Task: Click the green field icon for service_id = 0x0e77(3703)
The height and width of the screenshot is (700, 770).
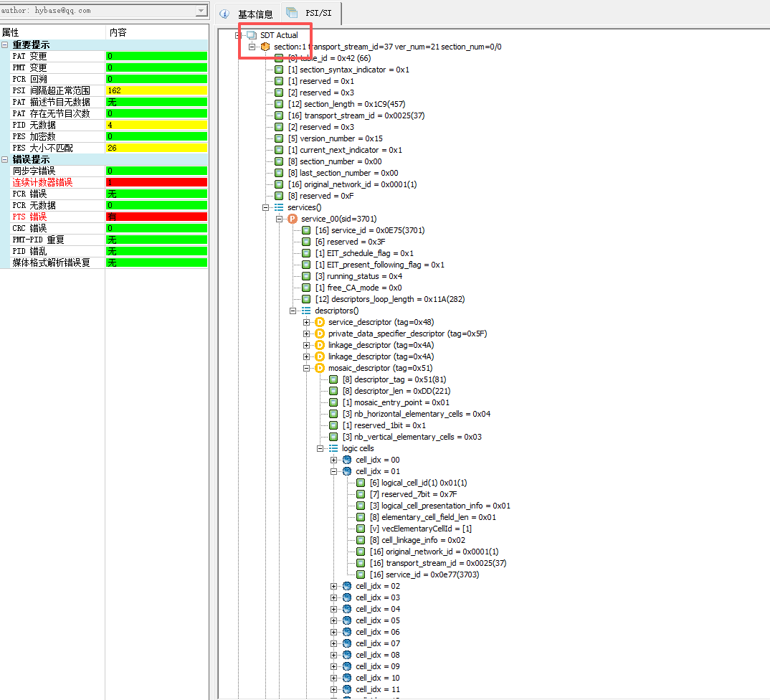Action: pos(361,574)
